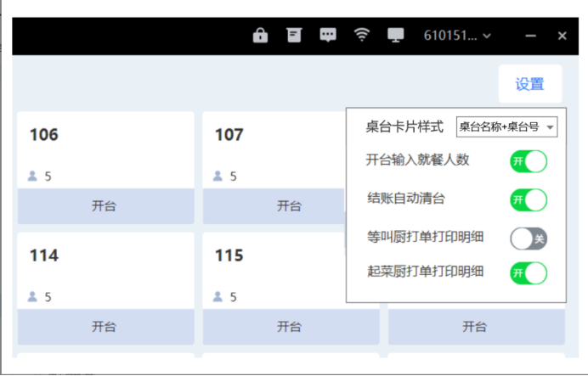The image size is (588, 376).
Task: Click 起菜厨打单打印明细 label
Action: click(425, 271)
